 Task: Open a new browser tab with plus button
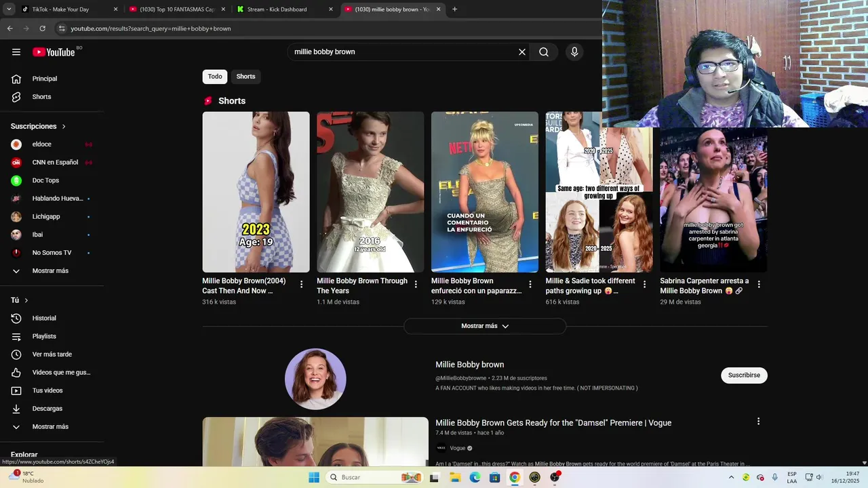click(x=454, y=9)
